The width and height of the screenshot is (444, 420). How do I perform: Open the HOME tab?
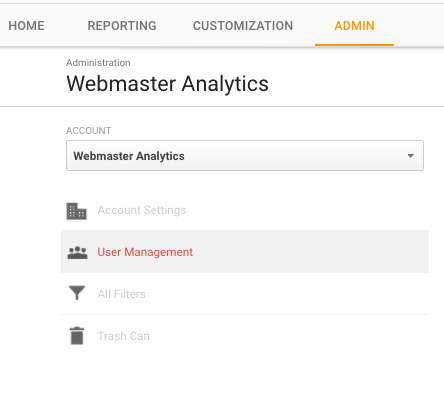26,26
